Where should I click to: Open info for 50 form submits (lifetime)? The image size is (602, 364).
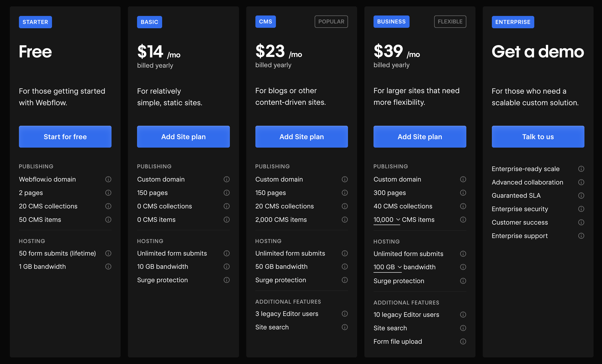click(108, 253)
